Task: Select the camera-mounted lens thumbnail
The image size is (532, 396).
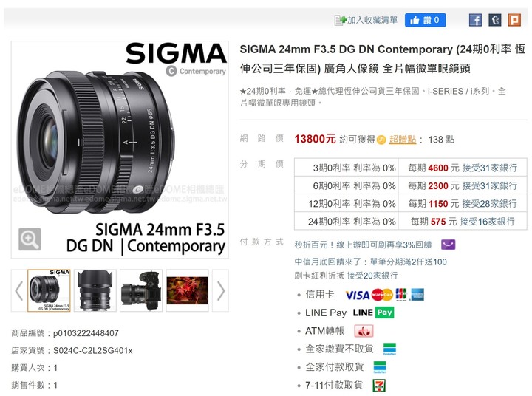Action: coord(141,291)
